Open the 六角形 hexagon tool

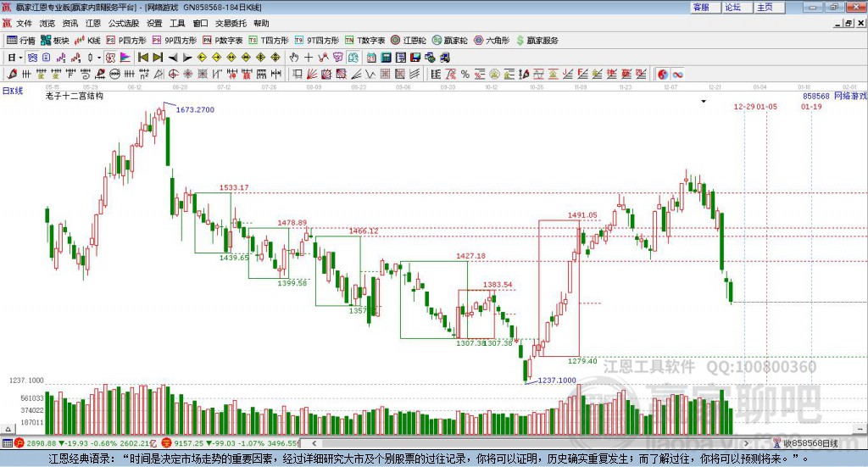click(x=492, y=41)
